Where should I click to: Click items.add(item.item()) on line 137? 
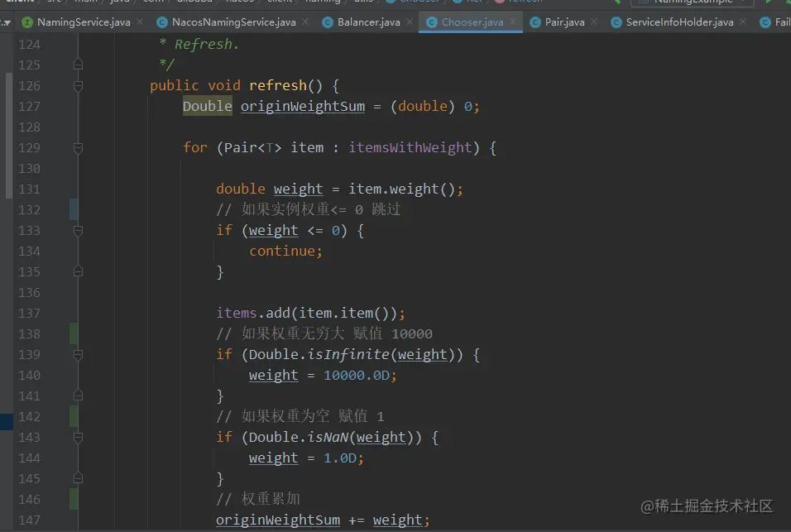(307, 313)
